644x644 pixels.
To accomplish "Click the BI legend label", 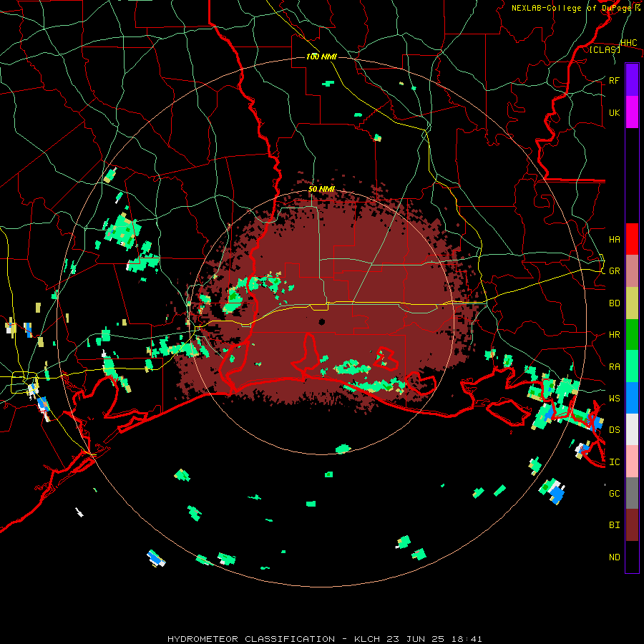I will pyautogui.click(x=615, y=525).
